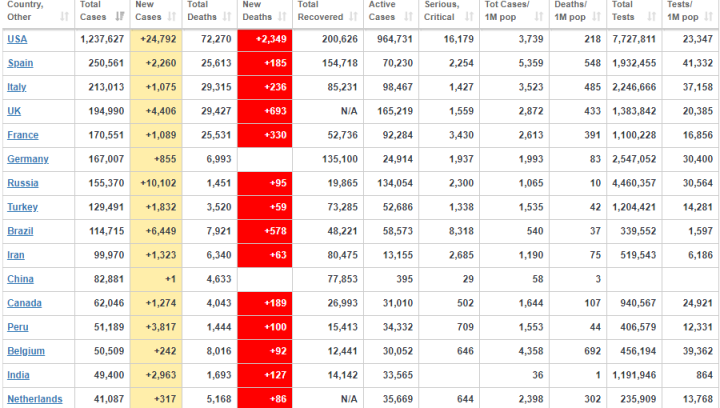
Task: Click the New Deaths sort arrows icon
Action: point(282,17)
